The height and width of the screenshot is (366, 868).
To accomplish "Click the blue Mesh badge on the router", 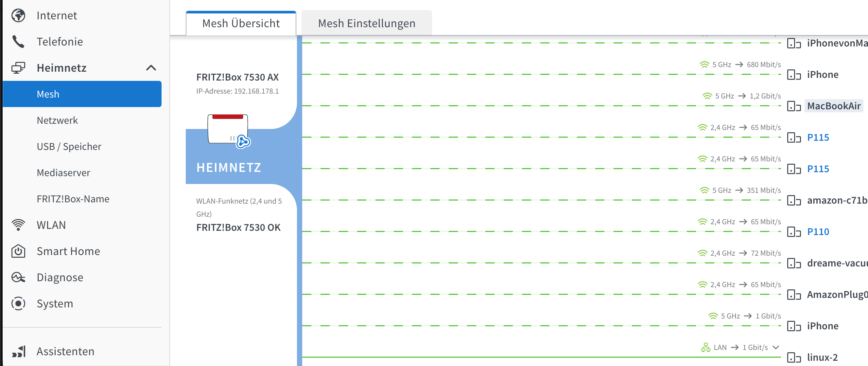I will click(x=243, y=142).
